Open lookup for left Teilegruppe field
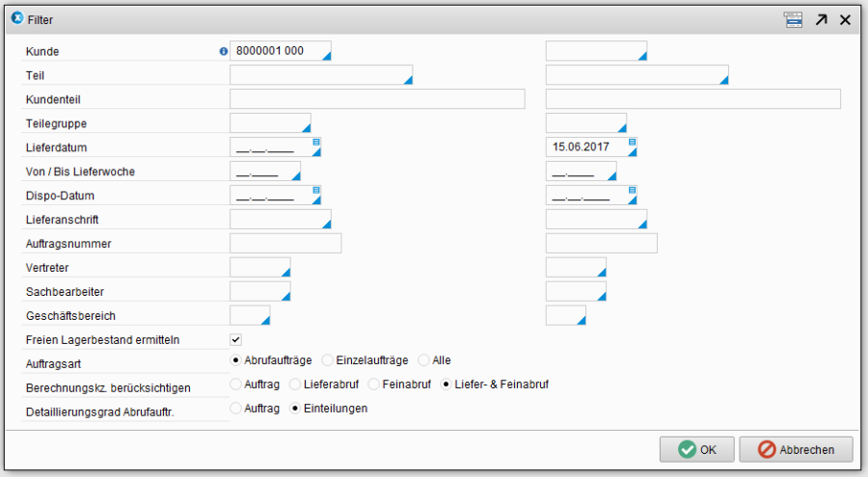This screenshot has height=477, width=868. tap(306, 128)
